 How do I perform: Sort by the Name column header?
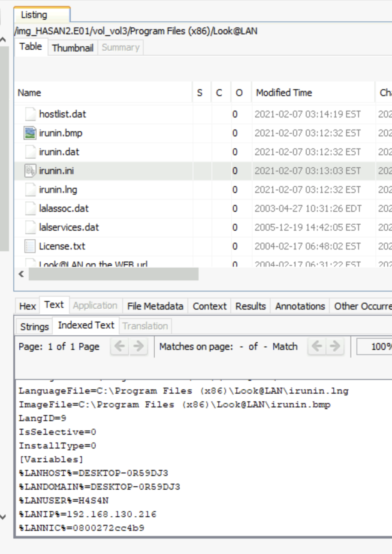click(103, 93)
